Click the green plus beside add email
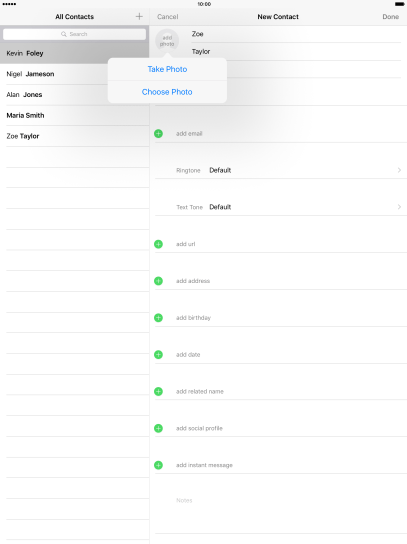The image size is (407, 544). (158, 134)
